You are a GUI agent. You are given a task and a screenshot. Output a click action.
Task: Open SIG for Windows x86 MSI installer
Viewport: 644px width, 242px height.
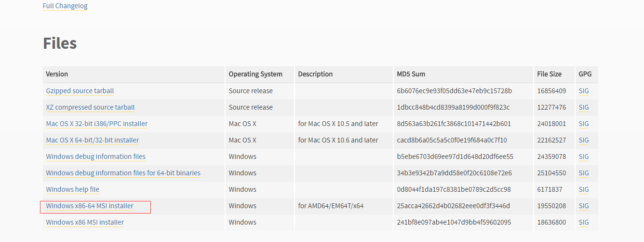[x=584, y=222]
